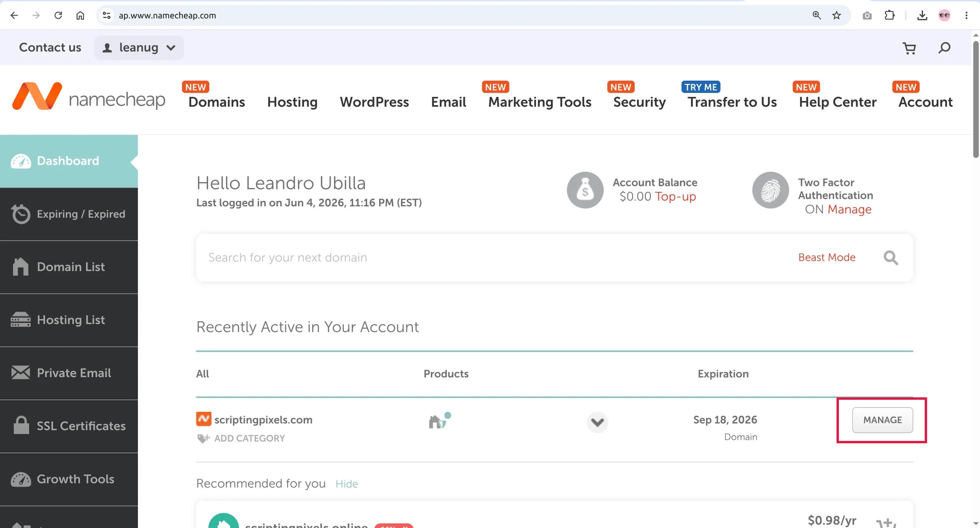This screenshot has height=528, width=980.
Task: Sort by the Products column header
Action: [x=446, y=374]
